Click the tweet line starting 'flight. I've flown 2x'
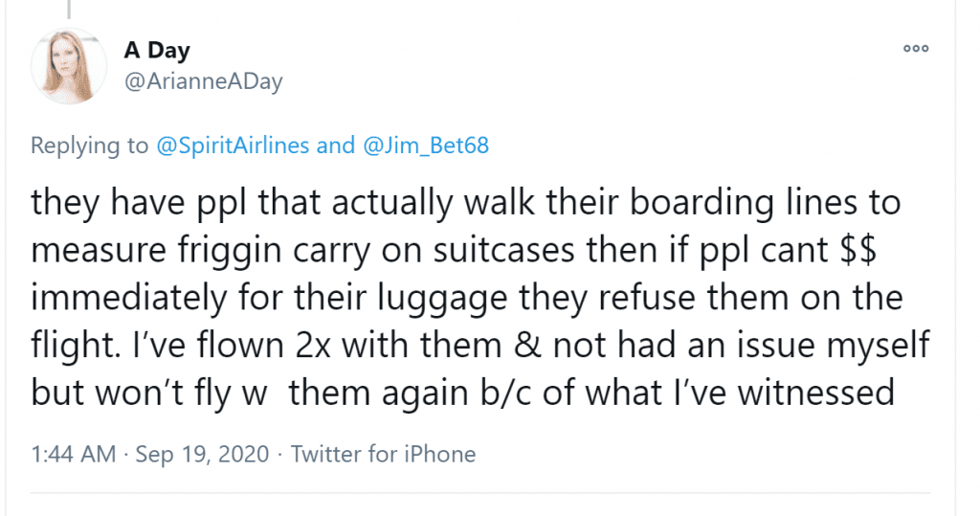The image size is (980, 516). [x=480, y=346]
